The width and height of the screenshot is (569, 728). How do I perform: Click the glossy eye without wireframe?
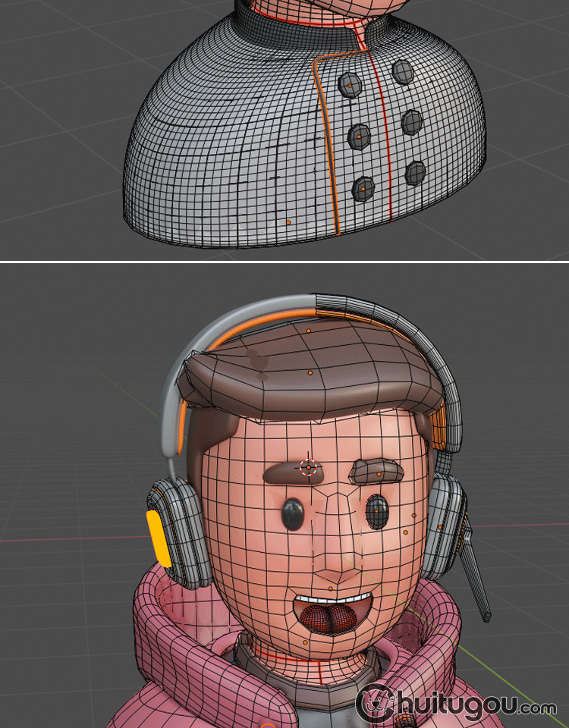291,514
